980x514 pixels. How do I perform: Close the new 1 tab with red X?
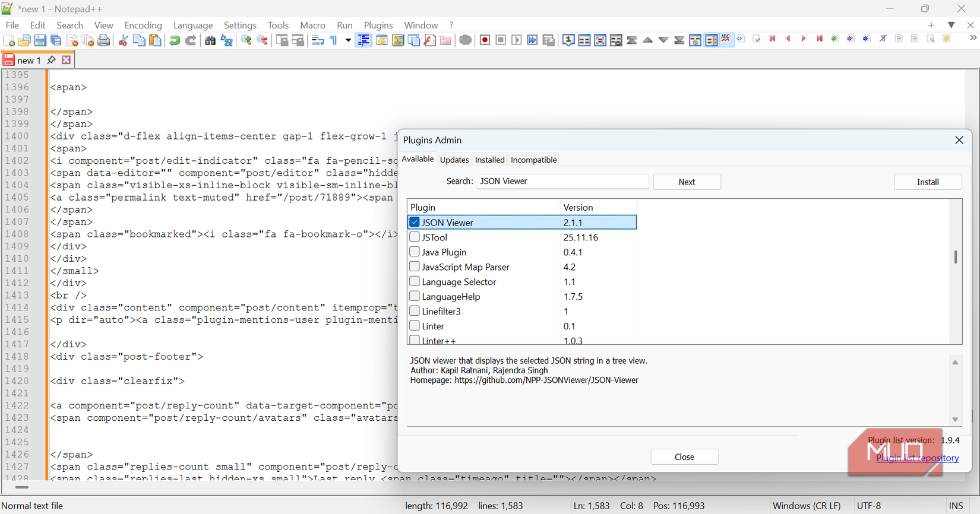pos(66,60)
